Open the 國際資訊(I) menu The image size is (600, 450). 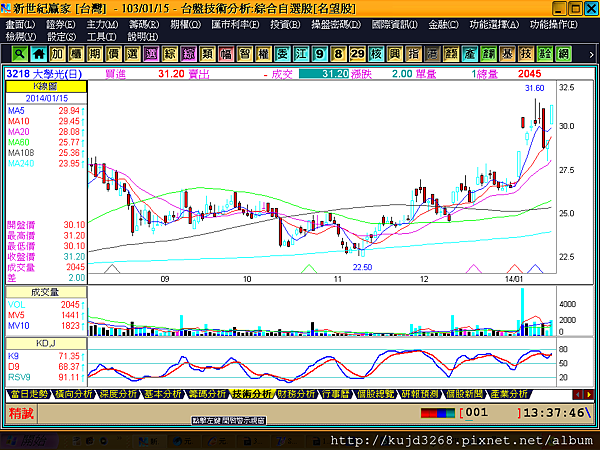tap(395, 25)
